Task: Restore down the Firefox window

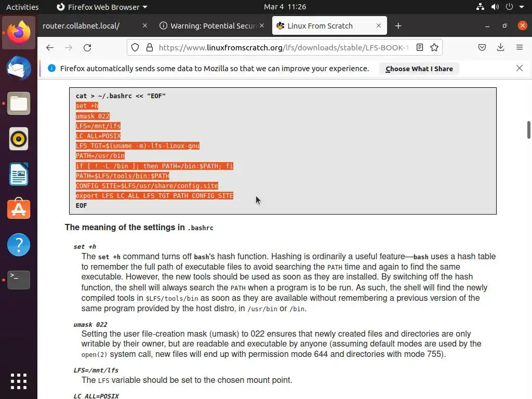Action: pyautogui.click(x=505, y=26)
